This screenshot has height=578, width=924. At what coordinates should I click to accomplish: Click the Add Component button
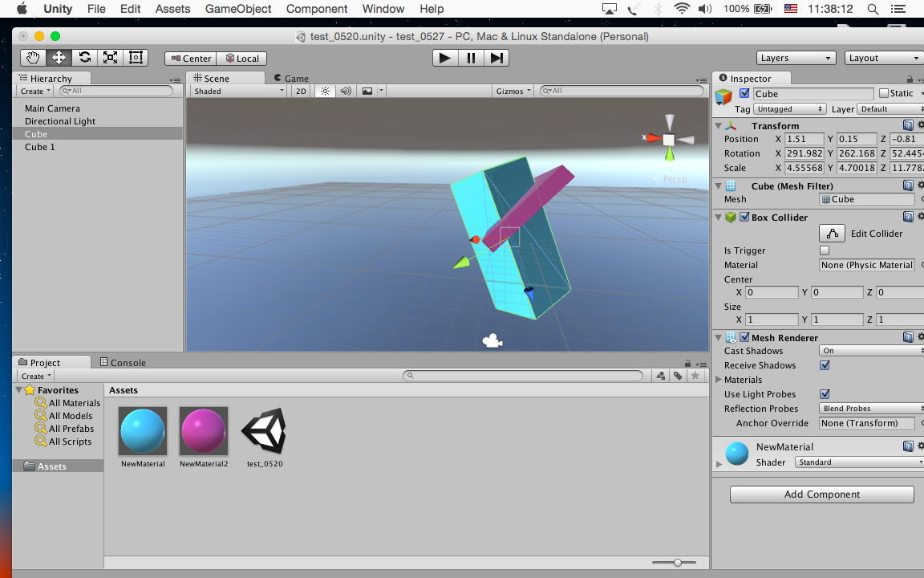pyautogui.click(x=821, y=495)
